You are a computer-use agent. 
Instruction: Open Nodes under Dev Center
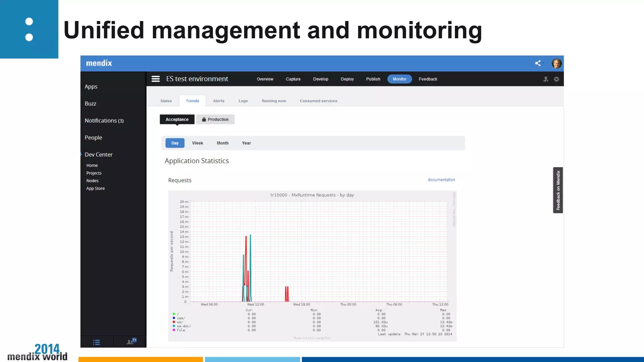point(92,181)
